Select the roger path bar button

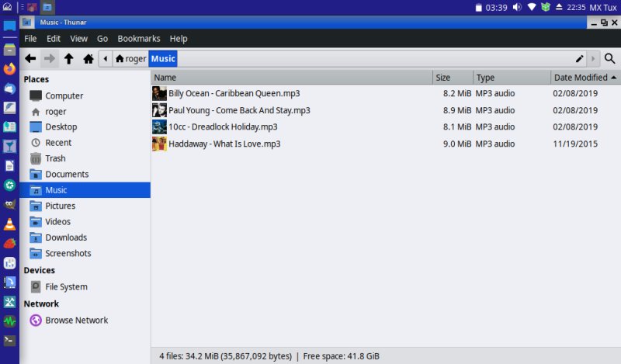[x=130, y=59]
